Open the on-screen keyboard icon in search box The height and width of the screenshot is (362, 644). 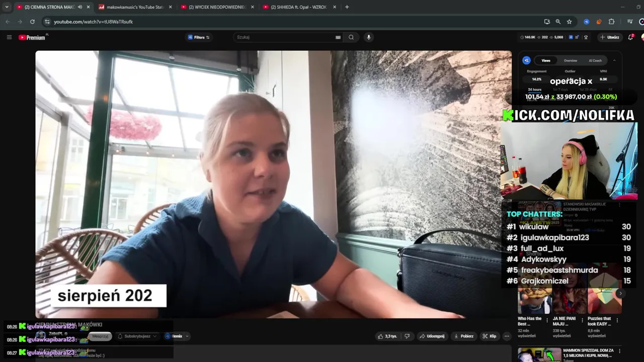click(x=338, y=37)
